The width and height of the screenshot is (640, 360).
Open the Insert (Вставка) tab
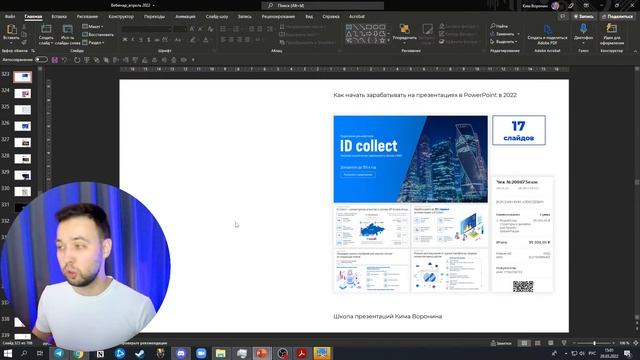tap(59, 17)
